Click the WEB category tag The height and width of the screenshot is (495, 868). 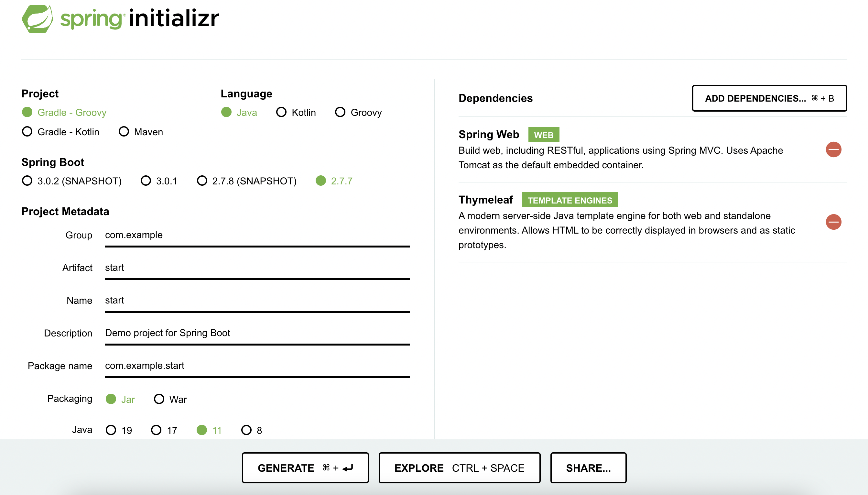pyautogui.click(x=544, y=135)
